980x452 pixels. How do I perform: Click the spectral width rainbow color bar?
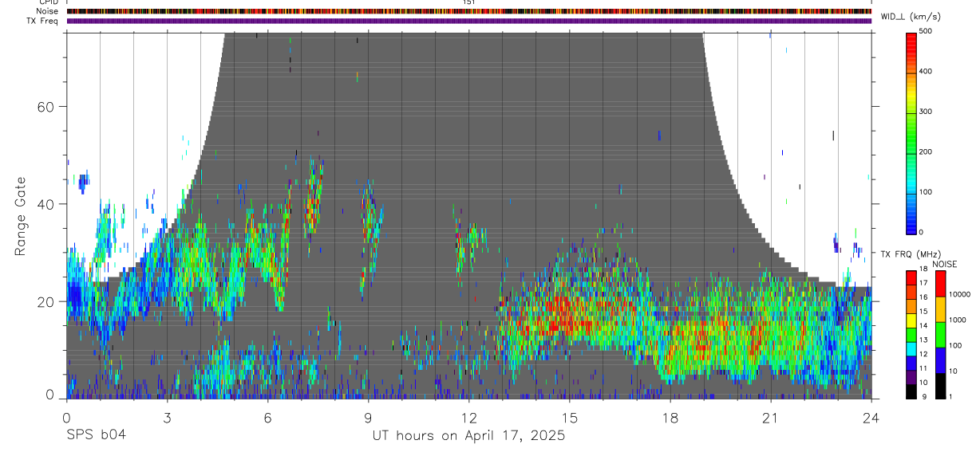pyautogui.click(x=912, y=132)
